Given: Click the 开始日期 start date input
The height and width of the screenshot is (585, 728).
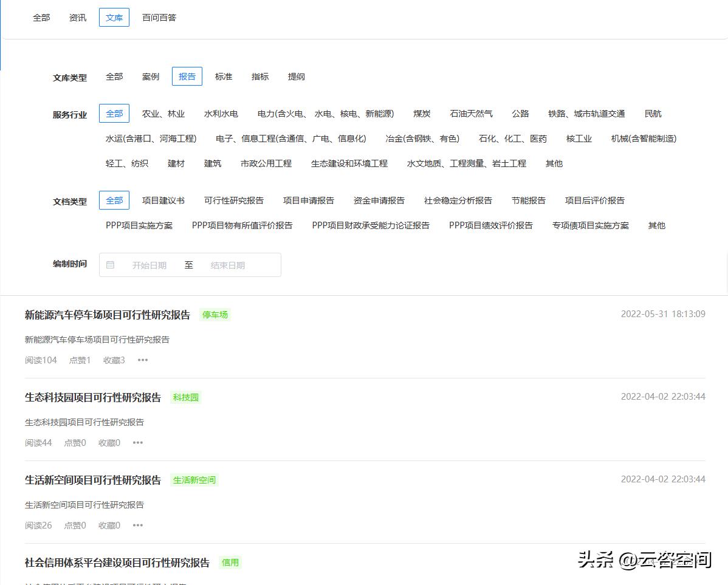Looking at the screenshot, I should 149,264.
